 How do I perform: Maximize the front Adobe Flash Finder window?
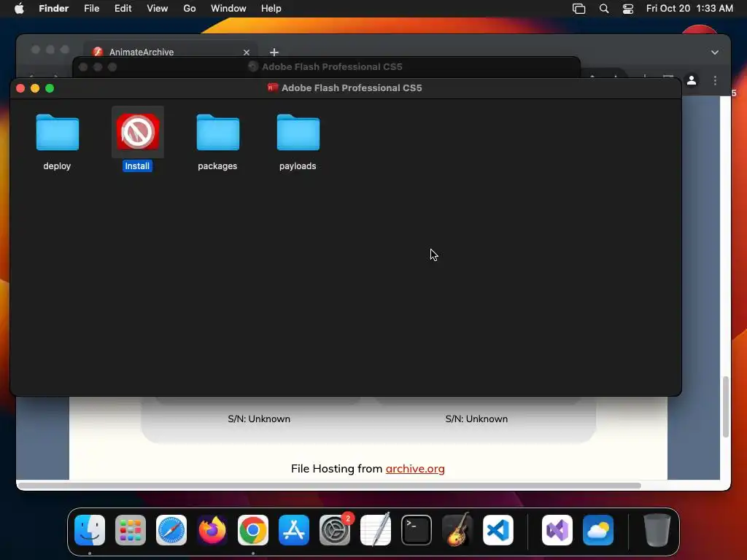point(50,88)
